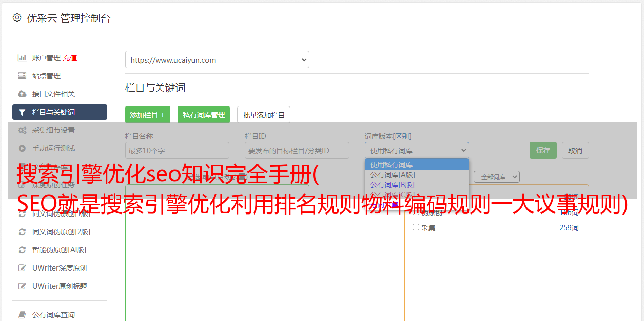Image resolution: width=644 pixels, height=321 pixels.
Task: Click the 栏目名称 field label
Action: (139, 136)
